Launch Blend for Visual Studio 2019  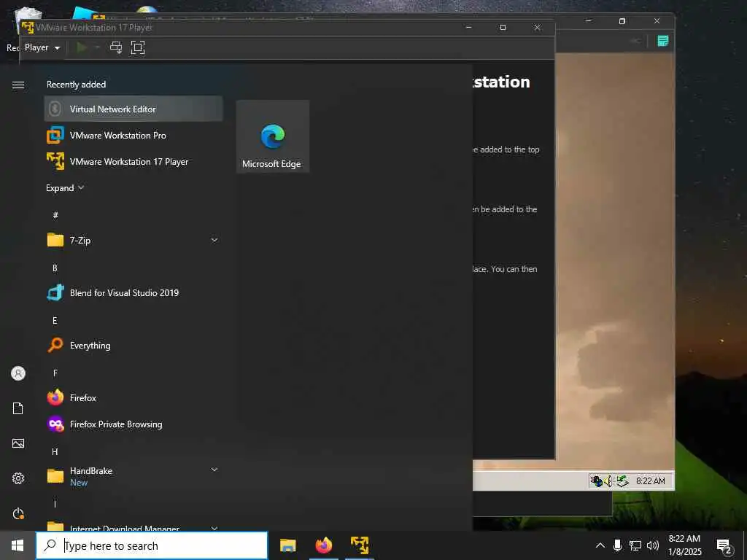(133, 292)
